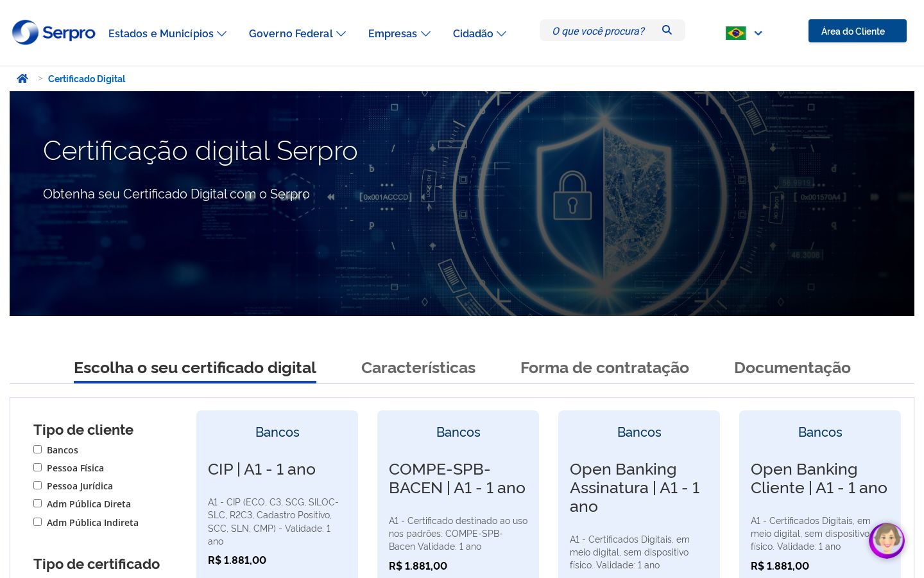Screen dimensions: 924x578
Task: Tick the Pessoa Jurídica checkbox
Action: tap(38, 486)
